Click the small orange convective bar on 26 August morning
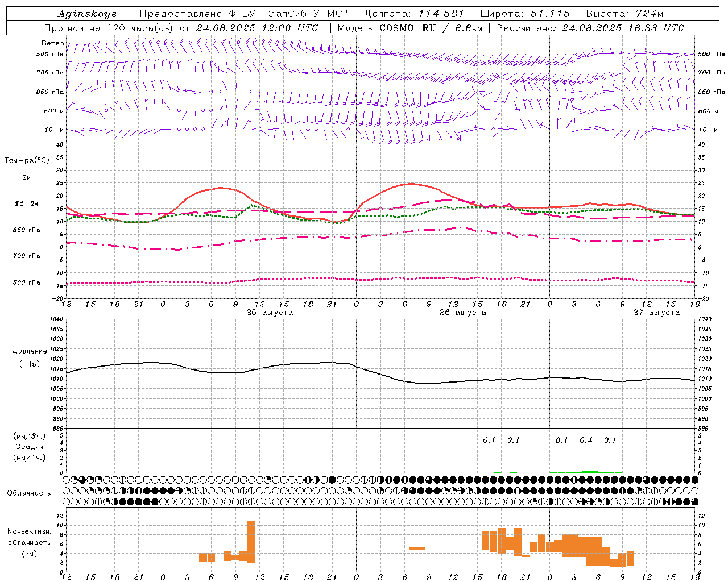 point(417,548)
